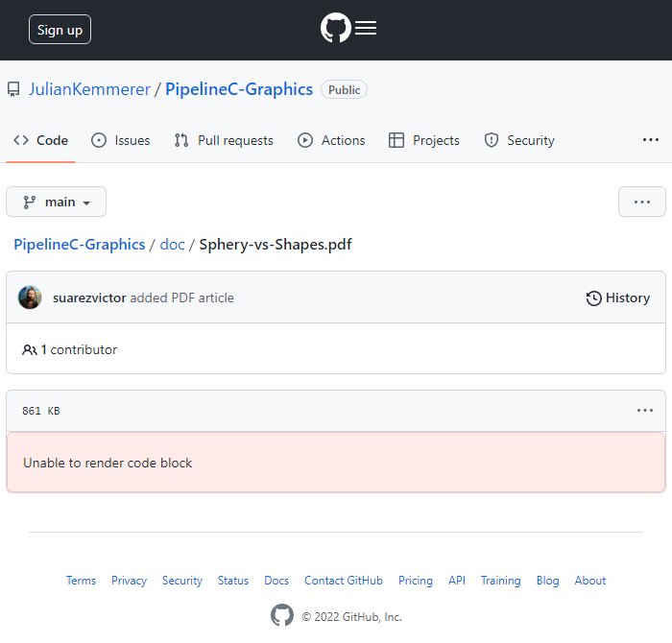The height and width of the screenshot is (643, 672).
Task: Click Contact GitHub in the footer
Action: (344, 581)
